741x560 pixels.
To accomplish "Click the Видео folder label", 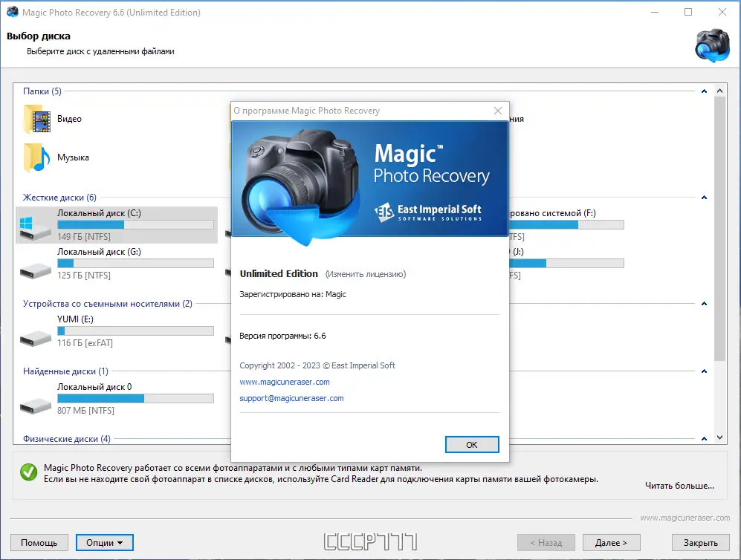I will [x=69, y=119].
